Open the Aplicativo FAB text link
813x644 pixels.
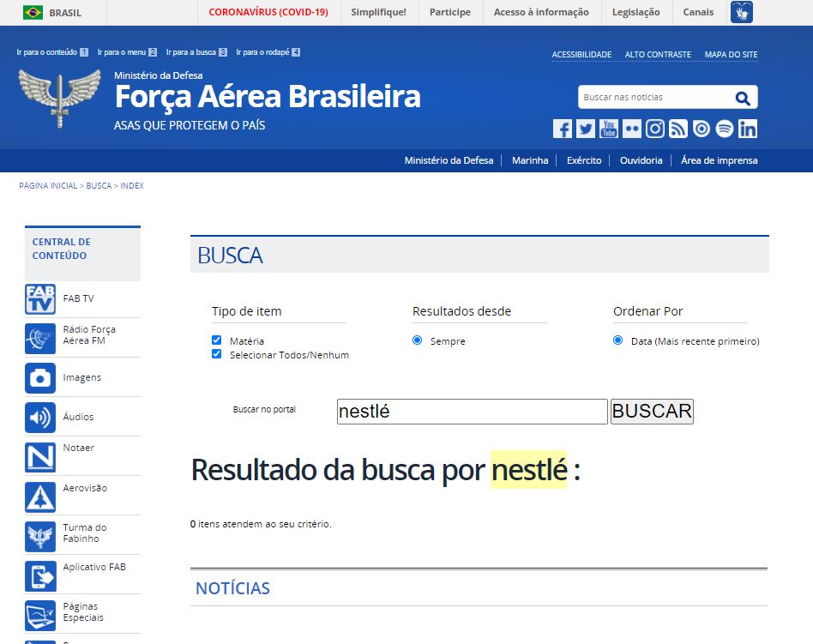94,568
